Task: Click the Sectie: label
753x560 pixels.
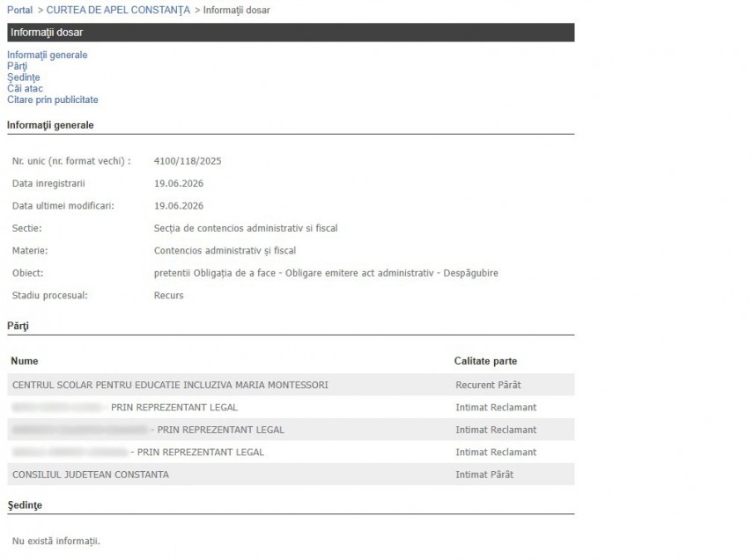Action: coord(27,228)
